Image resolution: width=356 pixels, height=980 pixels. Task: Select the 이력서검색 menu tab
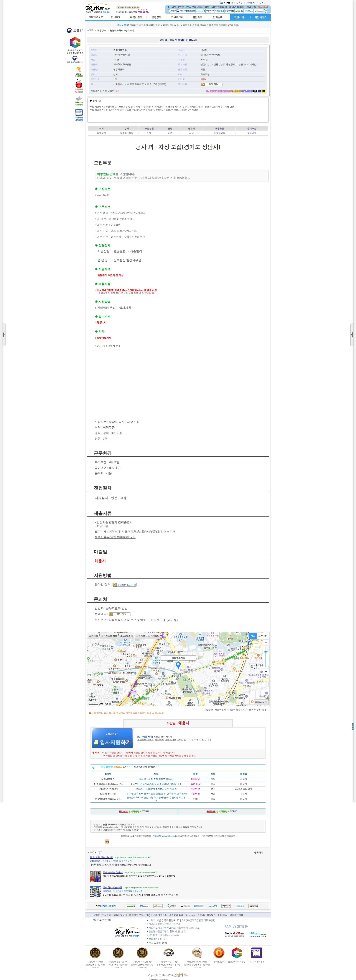136,17
